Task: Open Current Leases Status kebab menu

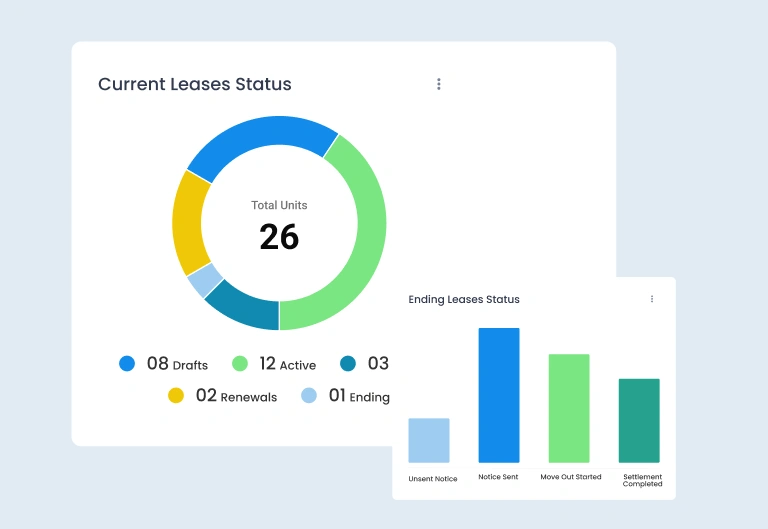Action: (438, 84)
